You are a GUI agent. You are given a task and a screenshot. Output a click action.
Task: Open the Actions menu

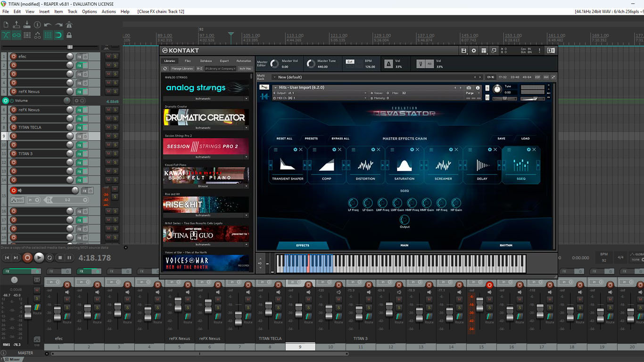click(x=108, y=11)
